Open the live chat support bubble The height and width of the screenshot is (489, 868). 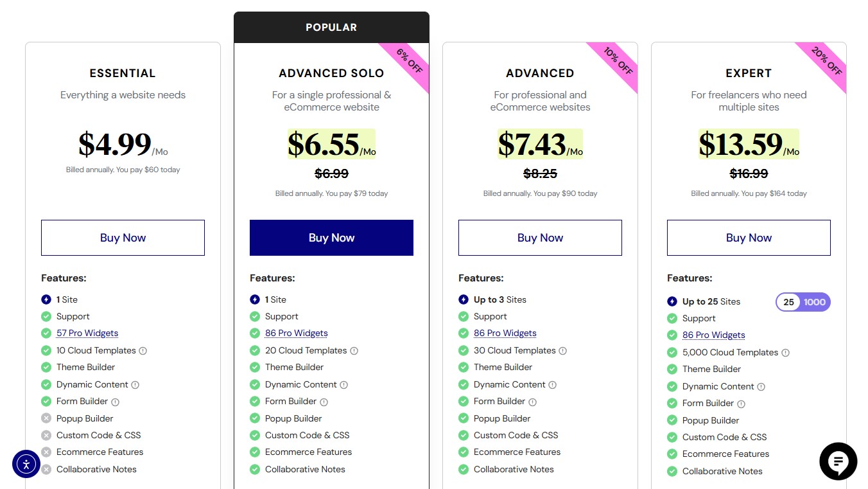click(x=838, y=461)
